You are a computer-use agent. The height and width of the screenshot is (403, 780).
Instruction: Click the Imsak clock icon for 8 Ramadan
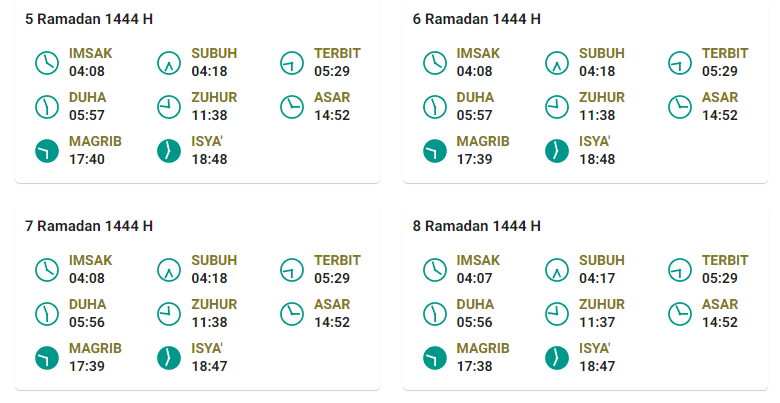[435, 270]
